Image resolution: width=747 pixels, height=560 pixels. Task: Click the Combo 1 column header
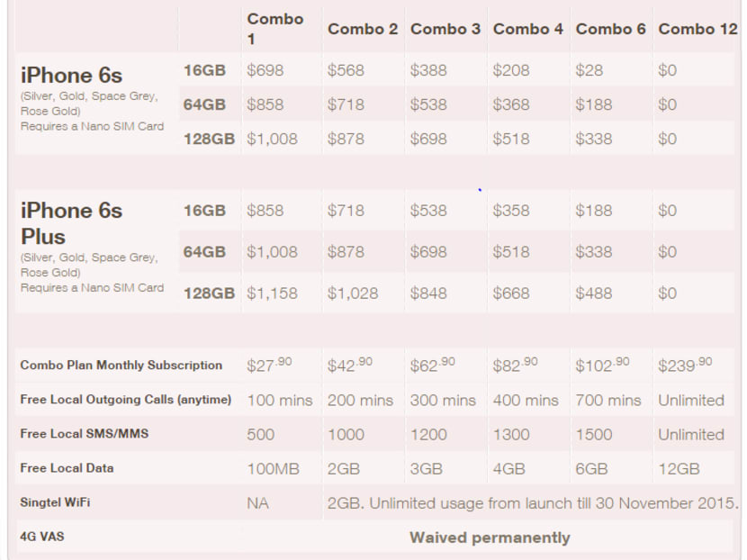coord(274,29)
